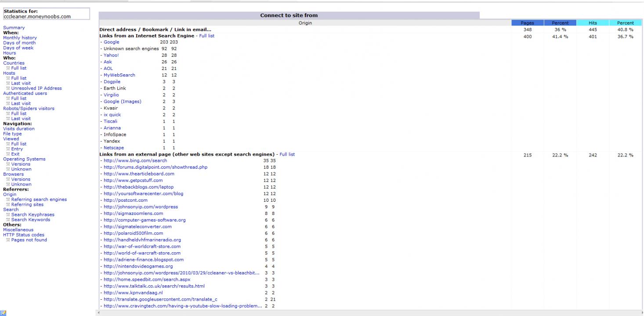Open home.speedbit.com search.aspx referrer
This screenshot has width=644, height=316.
click(147, 280)
